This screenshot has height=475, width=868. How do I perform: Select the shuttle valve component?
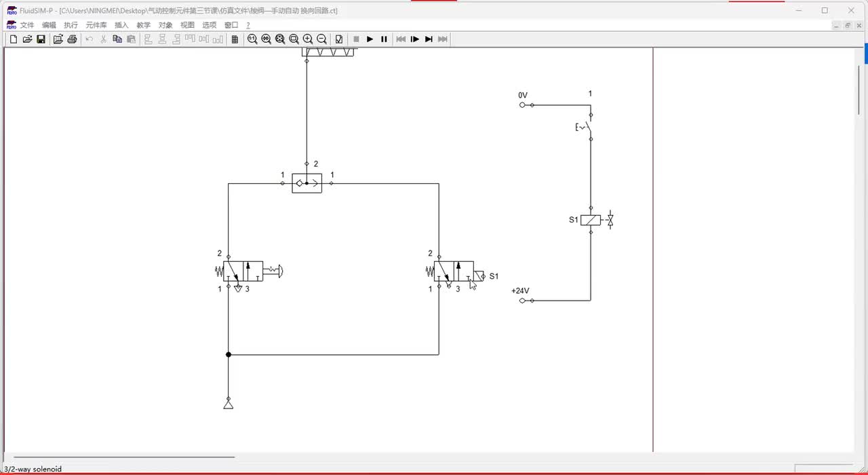[x=307, y=183]
